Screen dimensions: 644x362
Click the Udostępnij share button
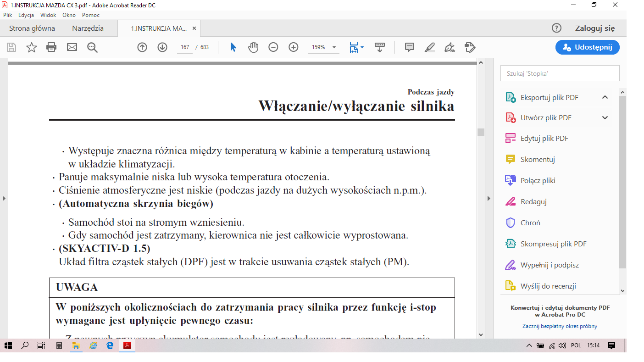(x=587, y=47)
